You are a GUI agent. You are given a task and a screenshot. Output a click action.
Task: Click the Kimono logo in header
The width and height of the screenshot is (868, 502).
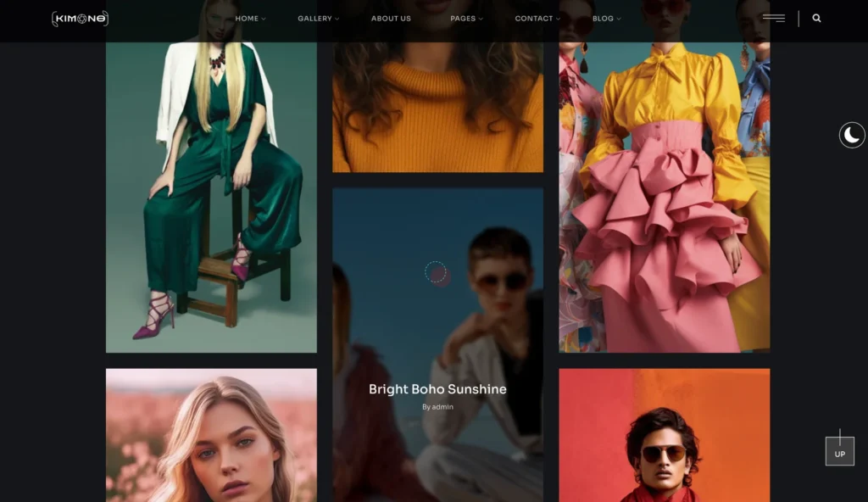(x=80, y=18)
